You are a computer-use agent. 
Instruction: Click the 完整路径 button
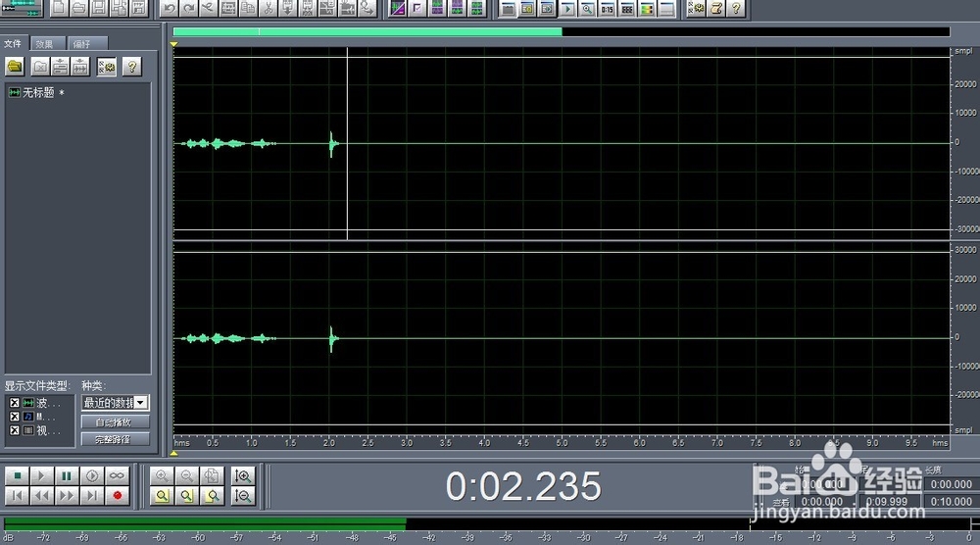pos(115,440)
